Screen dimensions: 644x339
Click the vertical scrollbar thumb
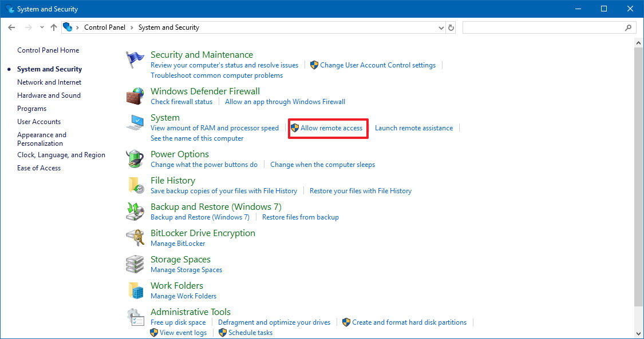point(639,176)
